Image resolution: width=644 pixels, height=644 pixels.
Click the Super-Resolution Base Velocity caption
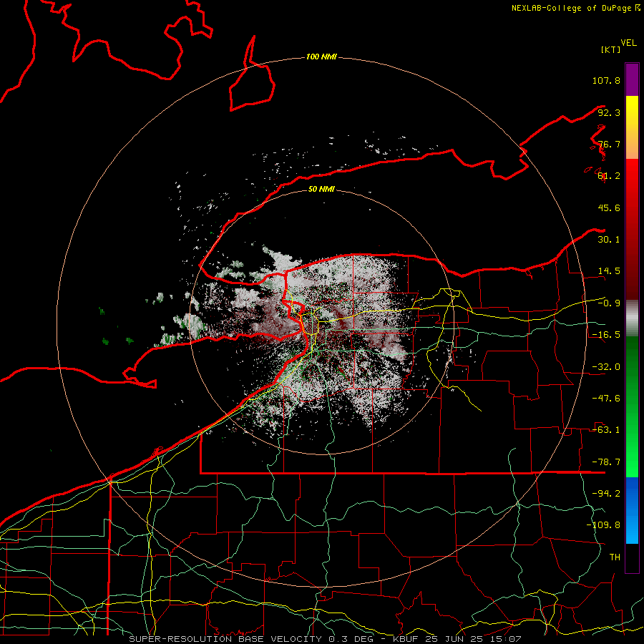(325, 639)
